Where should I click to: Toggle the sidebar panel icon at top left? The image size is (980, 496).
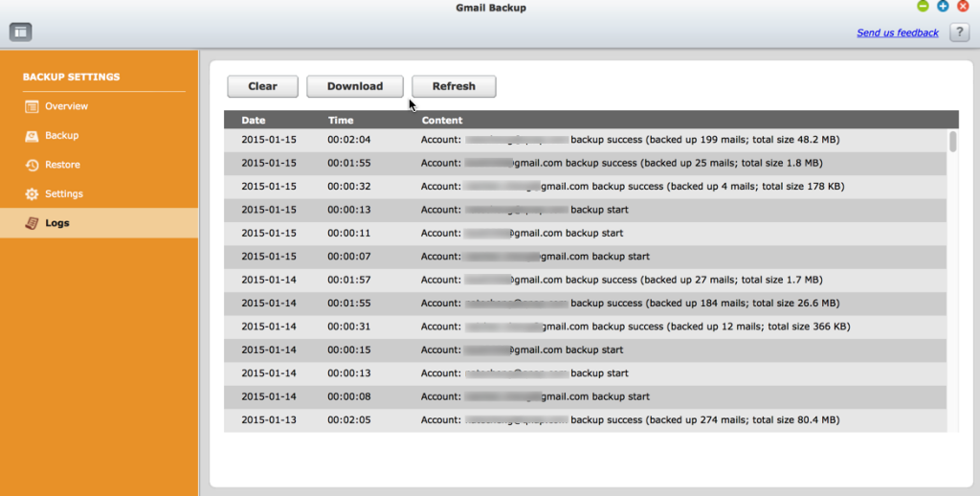(x=21, y=33)
